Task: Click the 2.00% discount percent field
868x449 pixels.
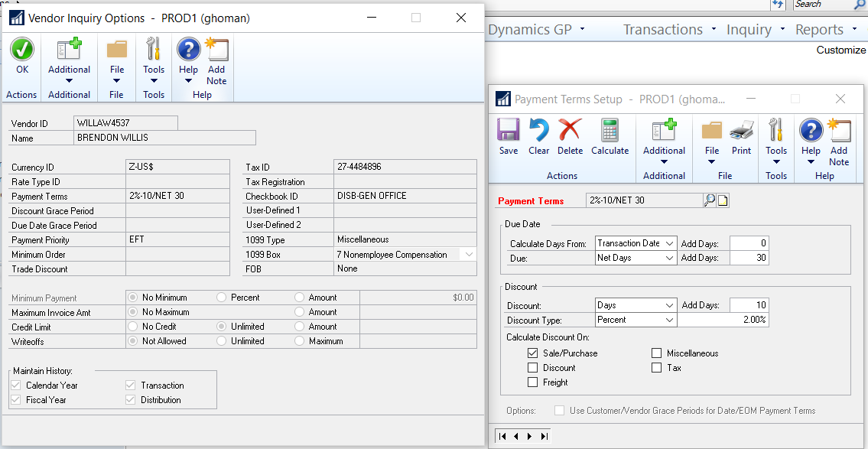Action: (x=723, y=320)
